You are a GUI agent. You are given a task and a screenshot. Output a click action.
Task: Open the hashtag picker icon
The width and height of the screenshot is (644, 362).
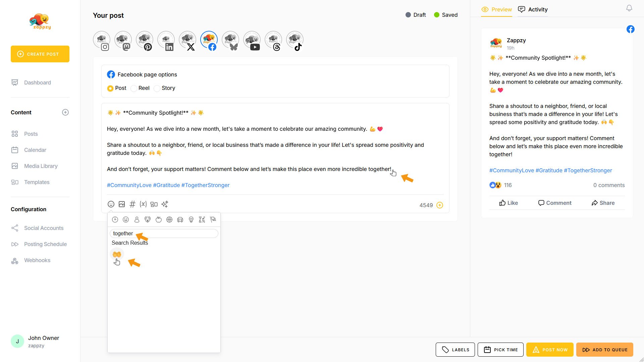(132, 204)
